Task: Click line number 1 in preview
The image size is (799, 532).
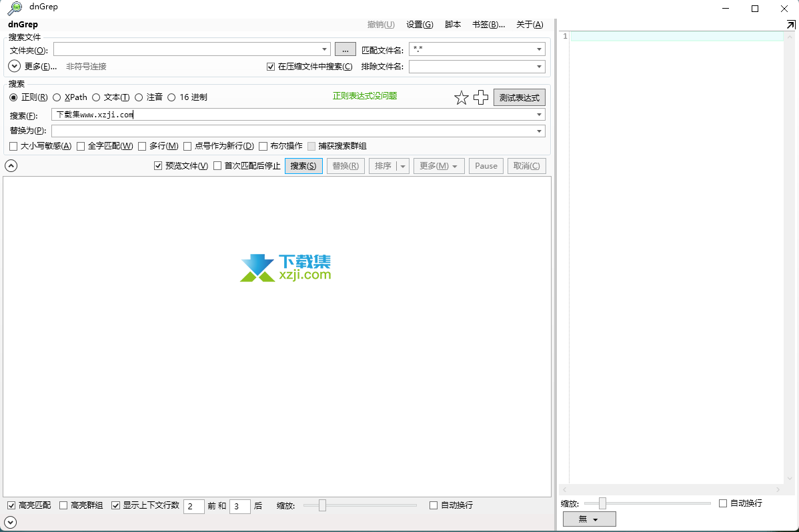Action: click(x=565, y=36)
